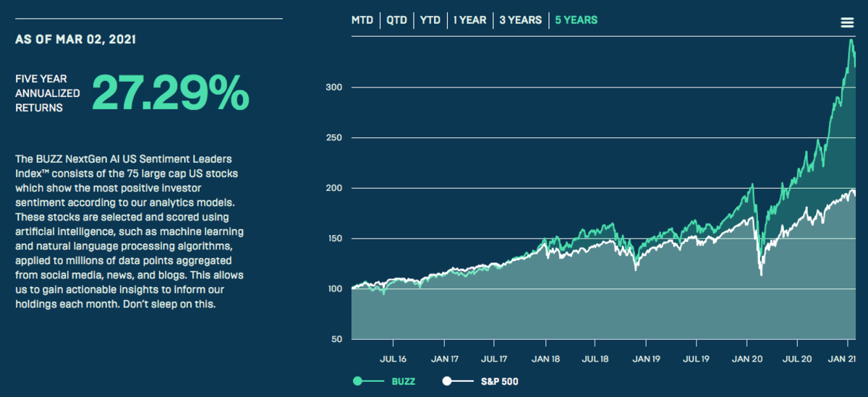The width and height of the screenshot is (868, 397).
Task: Click the JUL 19 x-axis label
Action: tap(695, 358)
